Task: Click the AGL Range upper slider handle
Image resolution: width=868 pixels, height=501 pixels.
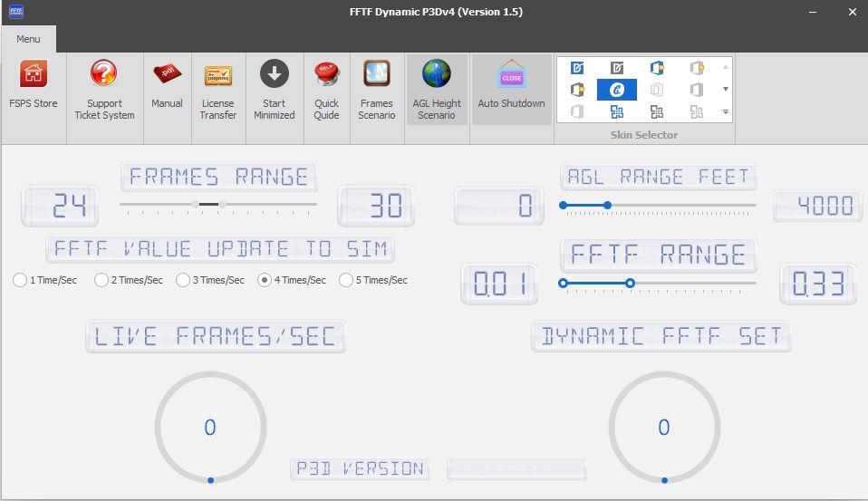Action: (x=607, y=206)
